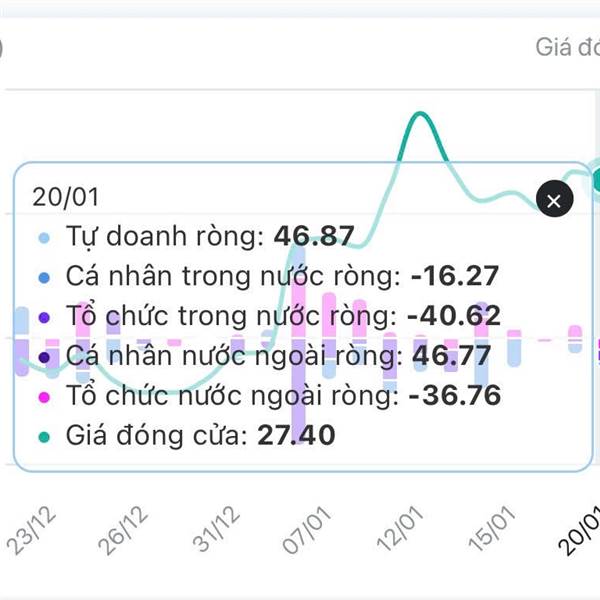The height and width of the screenshot is (600, 600).
Task: Click the blue Cá nhân trong nước dot
Action: [x=44, y=277]
